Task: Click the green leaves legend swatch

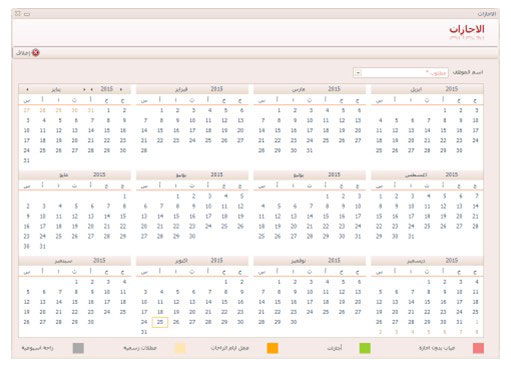Action: tap(365, 348)
